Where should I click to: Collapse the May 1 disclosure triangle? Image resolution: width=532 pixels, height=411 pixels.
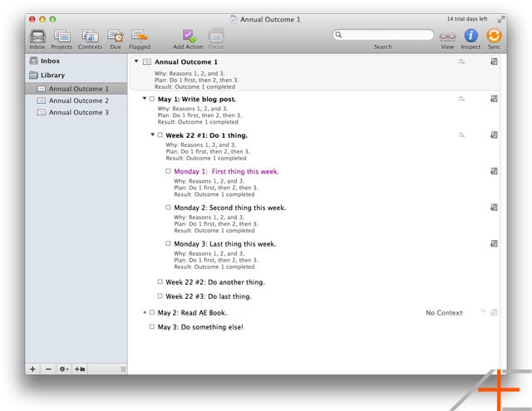144,98
